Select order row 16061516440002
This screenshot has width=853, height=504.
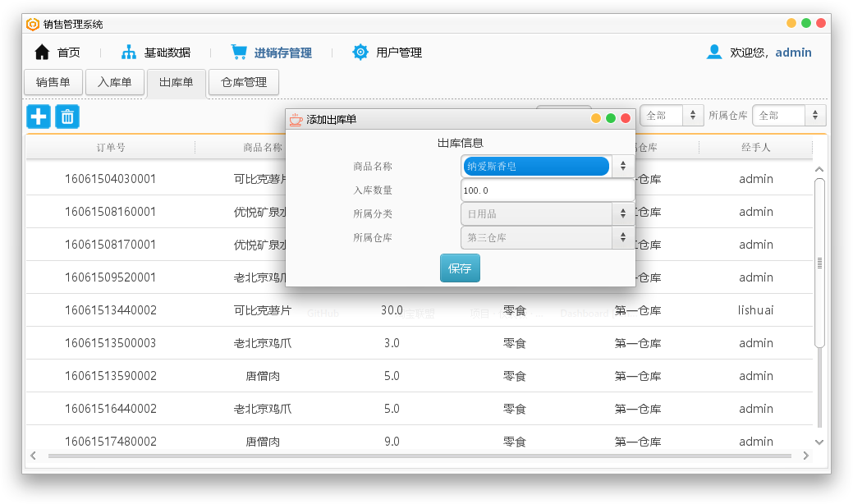click(x=420, y=409)
